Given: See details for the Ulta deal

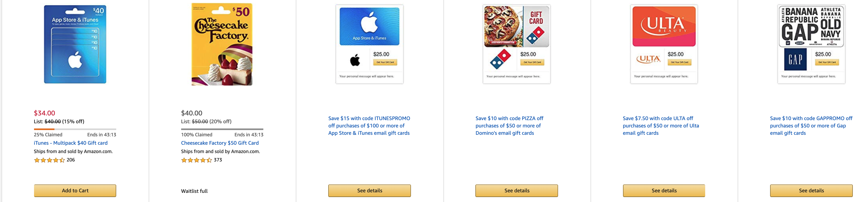Looking at the screenshot, I should pos(664,190).
